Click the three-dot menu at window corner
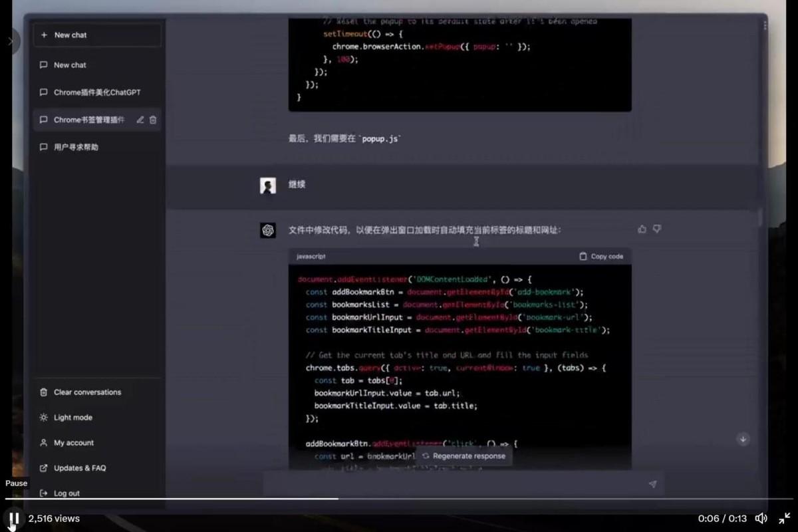This screenshot has height=532, width=798. pos(764,25)
